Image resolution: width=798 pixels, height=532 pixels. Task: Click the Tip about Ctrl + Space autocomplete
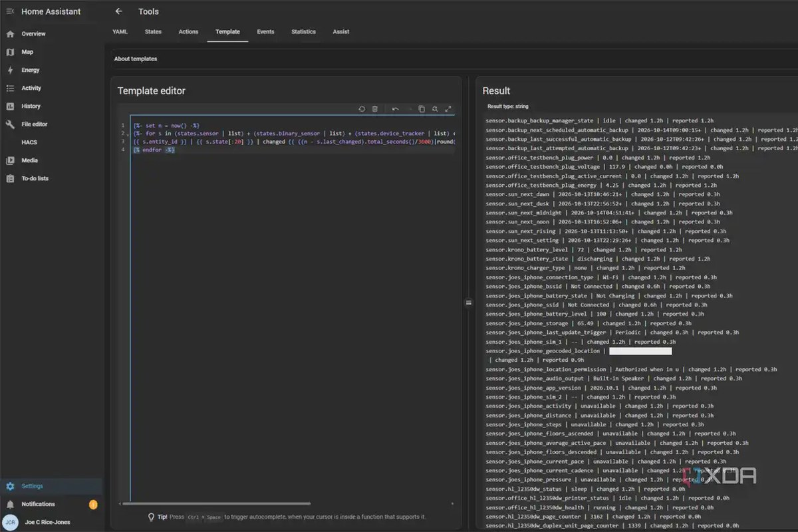coord(286,517)
